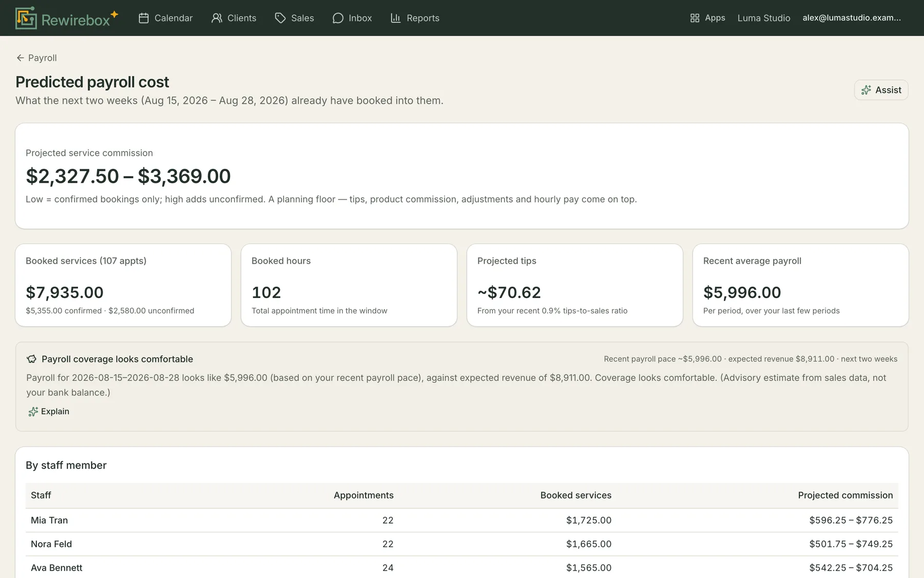Click the Booked hours card title
The width and height of the screenshot is (924, 578).
coord(281,261)
